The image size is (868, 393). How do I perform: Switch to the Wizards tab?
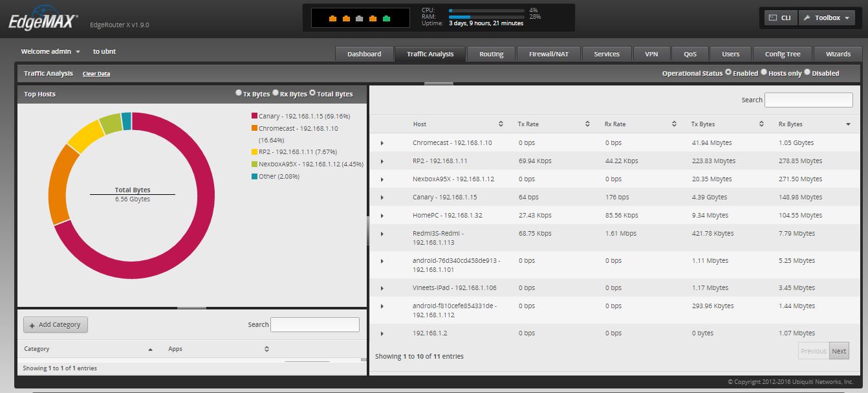click(838, 54)
